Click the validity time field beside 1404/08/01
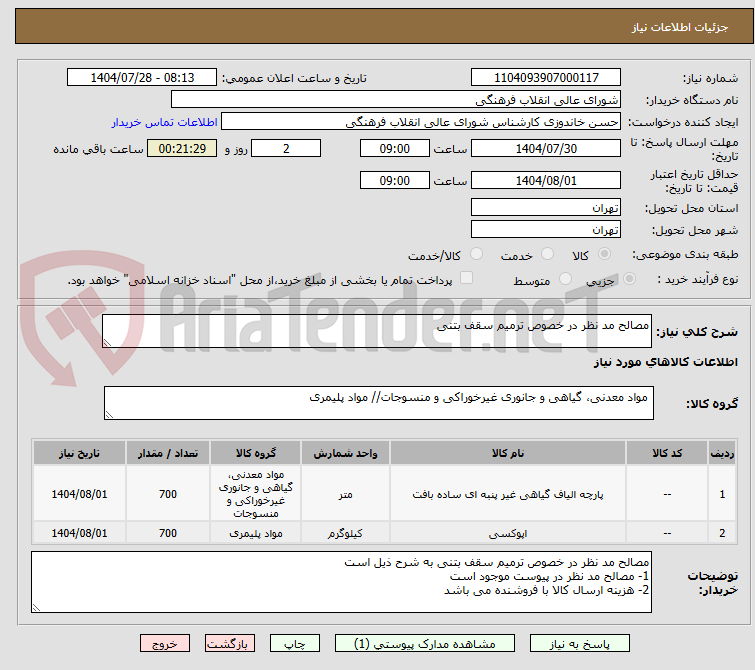This screenshot has height=670, width=755. 395,180
